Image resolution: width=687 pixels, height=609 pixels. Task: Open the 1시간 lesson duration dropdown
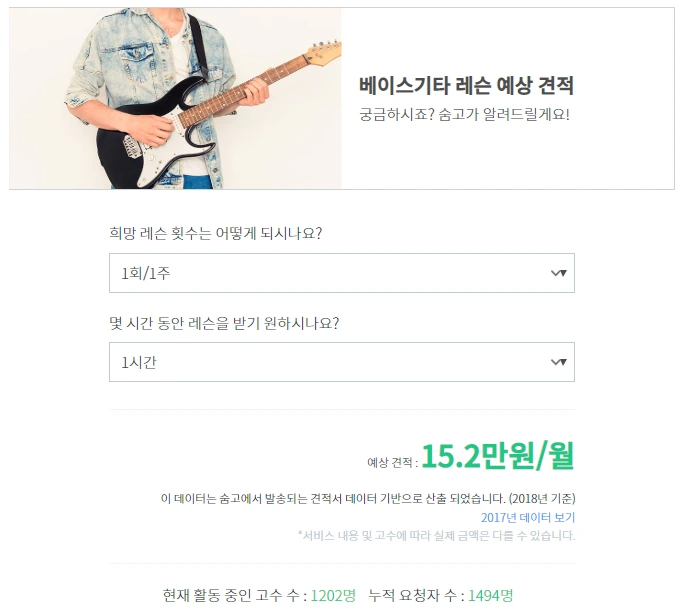point(342,362)
